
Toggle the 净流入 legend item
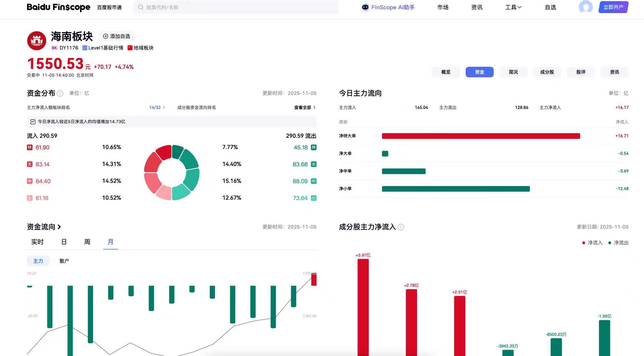coord(592,243)
